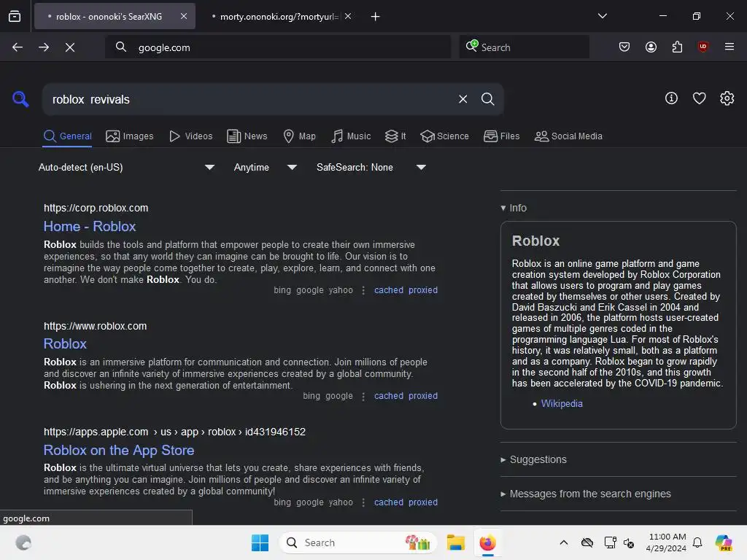This screenshot has width=747, height=560.
Task: Open the Donate heart icon
Action: (x=699, y=98)
